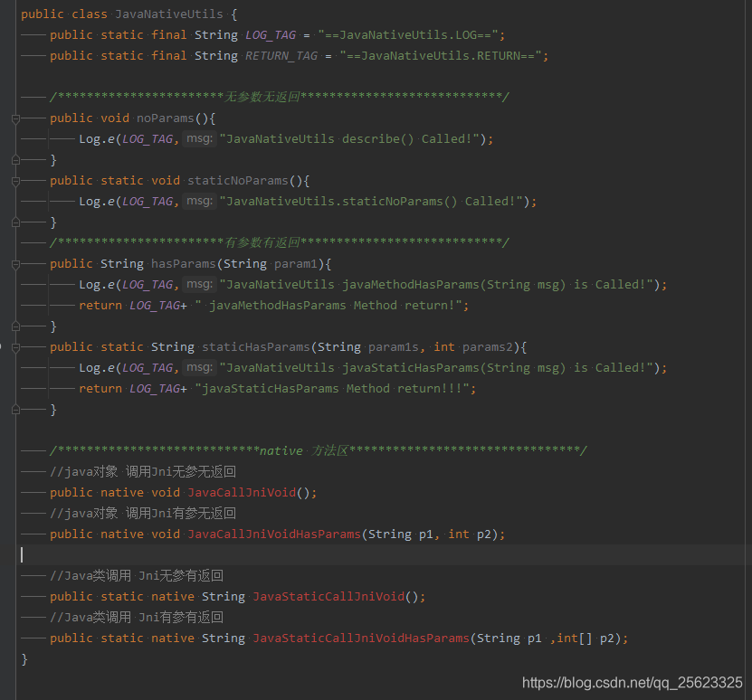Click the native method JavaStaticCallJniVoidHasParams
This screenshot has width=752, height=700.
point(361,639)
